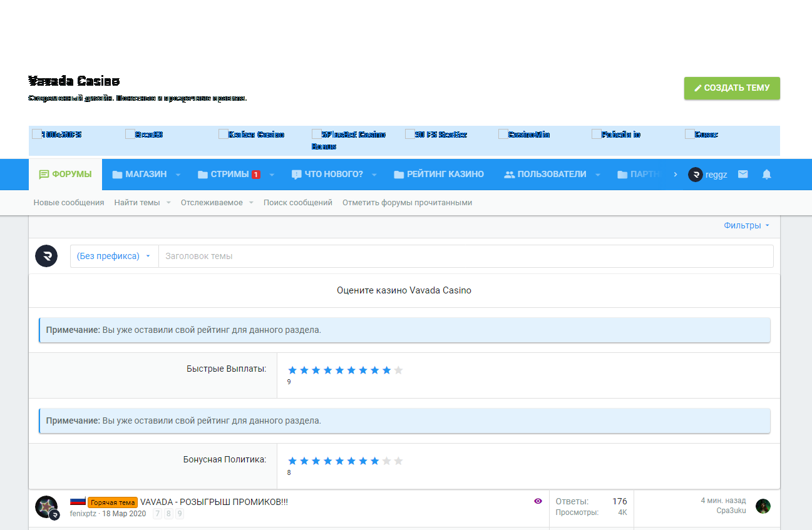Open the mail inbox envelope icon
The height and width of the screenshot is (530, 812).
pos(743,175)
